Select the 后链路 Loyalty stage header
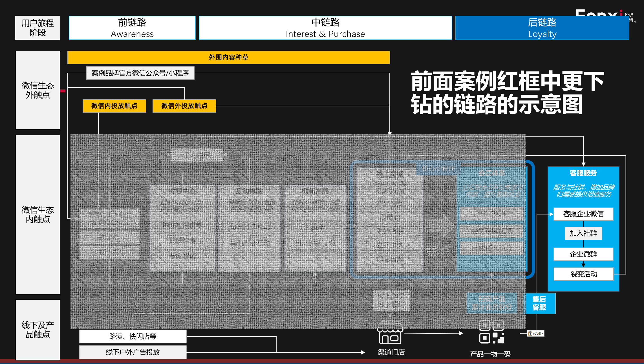The height and width of the screenshot is (364, 644). [542, 28]
